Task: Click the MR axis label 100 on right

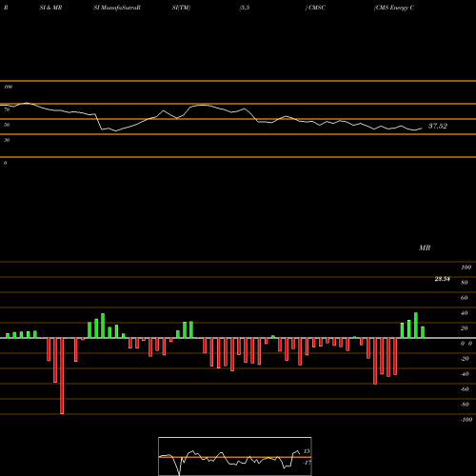Action: click(466, 268)
